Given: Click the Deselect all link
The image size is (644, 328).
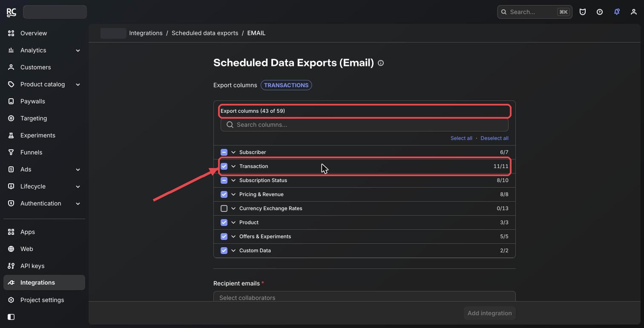Looking at the screenshot, I should point(494,138).
